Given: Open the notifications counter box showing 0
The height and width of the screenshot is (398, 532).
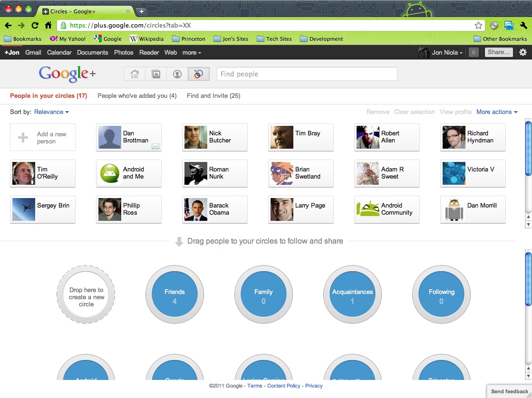Looking at the screenshot, I should [x=474, y=52].
